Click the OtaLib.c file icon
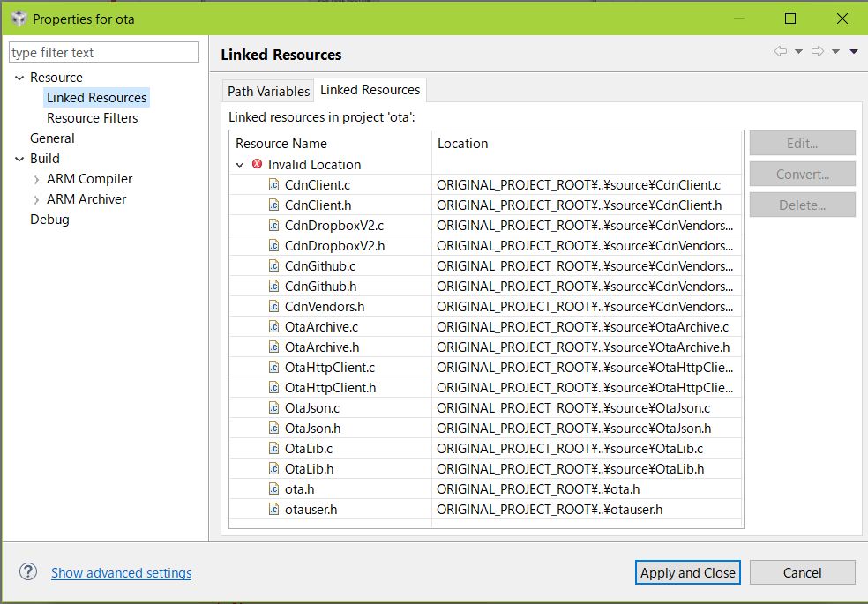This screenshot has width=868, height=604. (274, 449)
